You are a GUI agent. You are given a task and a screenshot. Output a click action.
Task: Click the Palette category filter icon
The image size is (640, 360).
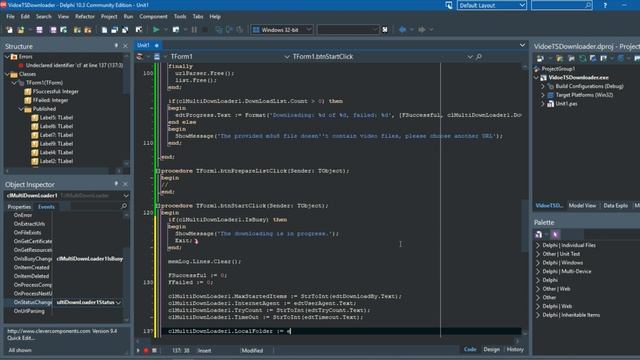[x=539, y=234]
